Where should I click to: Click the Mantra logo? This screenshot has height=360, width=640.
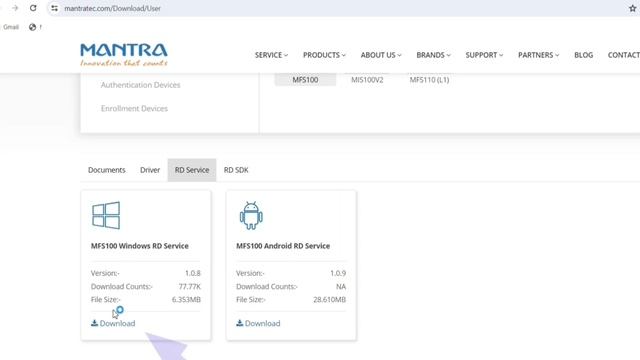click(x=124, y=55)
